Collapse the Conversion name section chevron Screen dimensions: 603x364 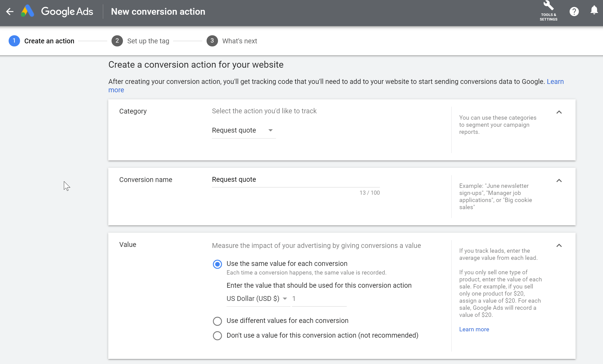559,180
